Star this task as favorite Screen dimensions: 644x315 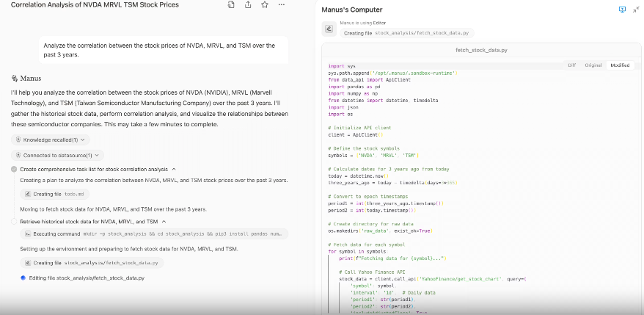click(265, 5)
